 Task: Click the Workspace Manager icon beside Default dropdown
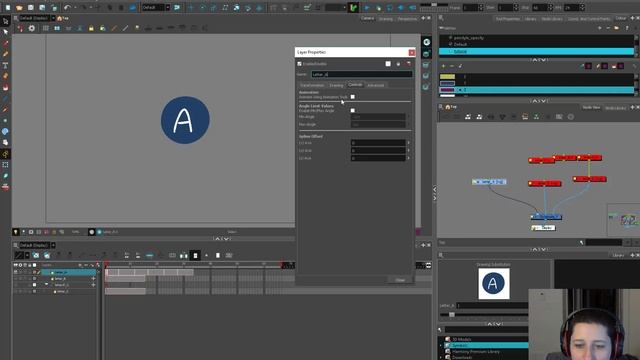point(177,7)
